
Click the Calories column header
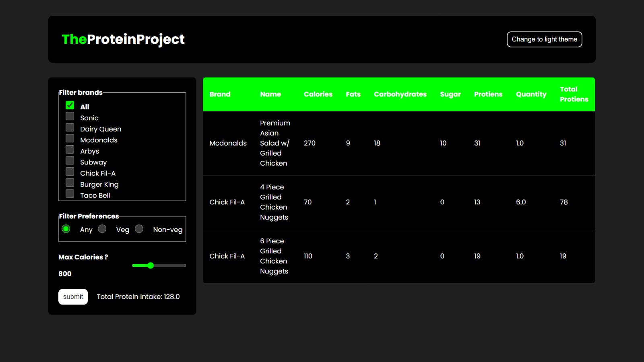(x=318, y=94)
